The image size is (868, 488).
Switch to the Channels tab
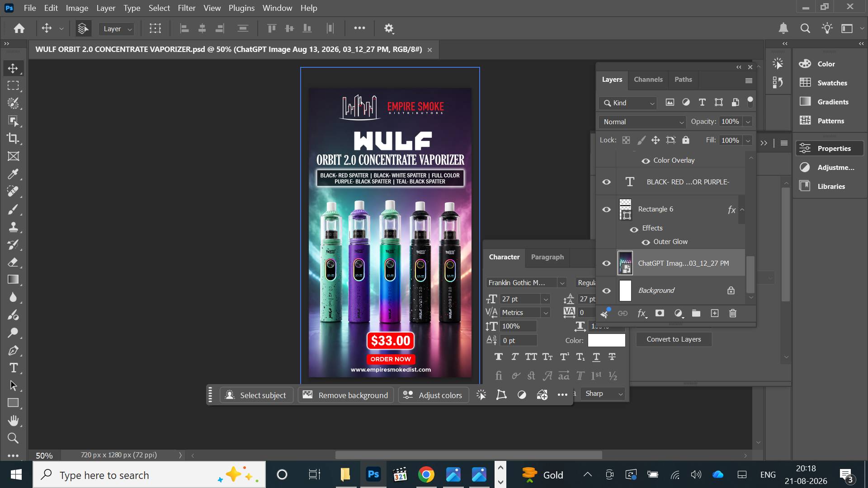(x=648, y=80)
